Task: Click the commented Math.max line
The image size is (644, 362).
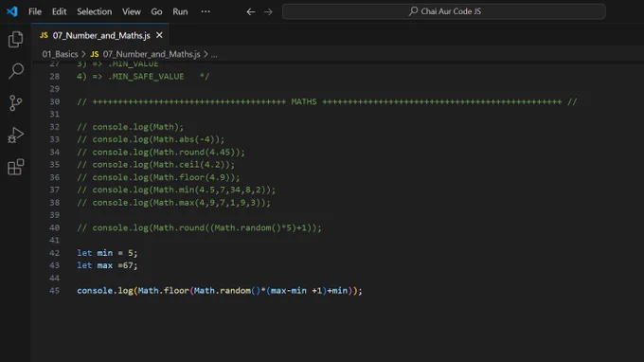Action: click(173, 203)
